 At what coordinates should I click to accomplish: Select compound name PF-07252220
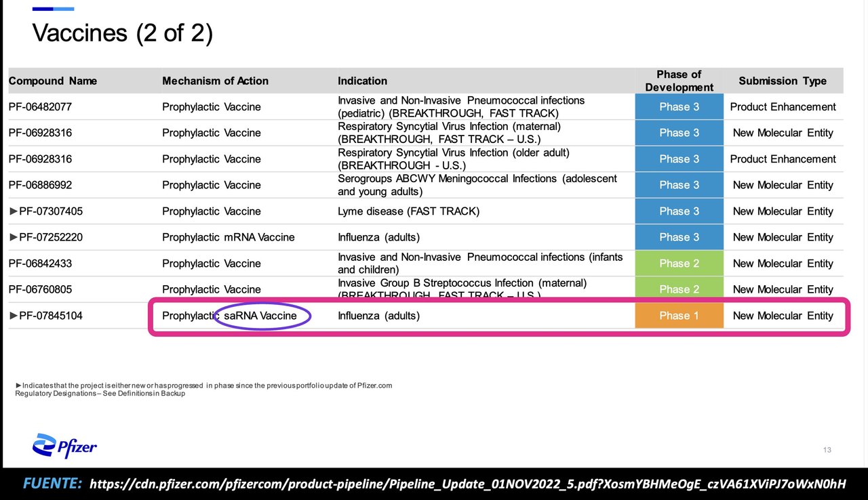pyautogui.click(x=51, y=237)
